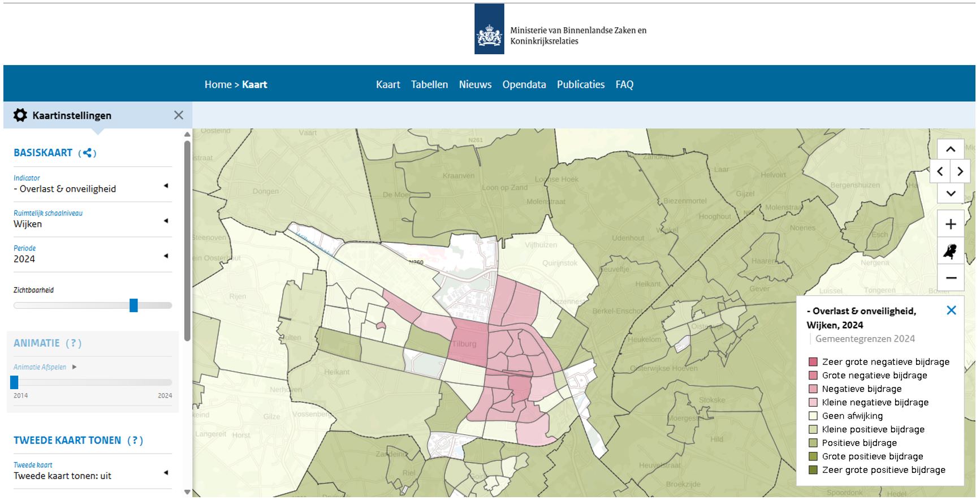Pan the map downward
This screenshot has height=500, width=980.
point(951,193)
